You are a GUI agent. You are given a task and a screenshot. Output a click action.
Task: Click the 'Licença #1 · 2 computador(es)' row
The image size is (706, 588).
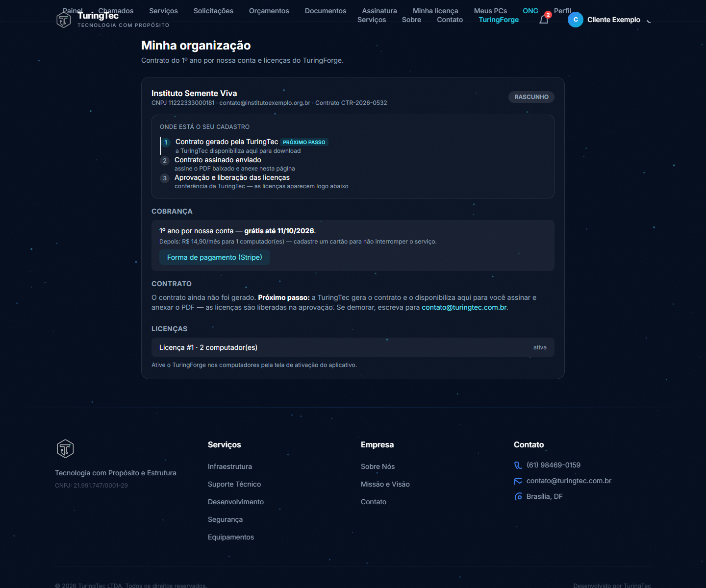pyautogui.click(x=353, y=347)
